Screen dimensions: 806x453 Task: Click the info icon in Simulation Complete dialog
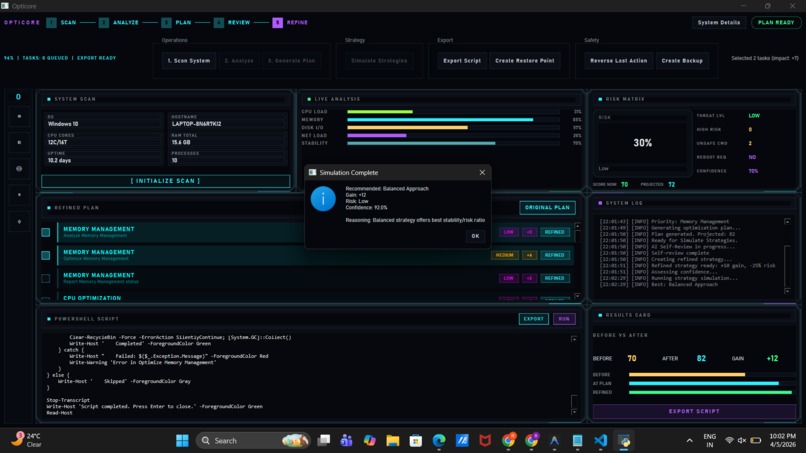[x=323, y=199]
